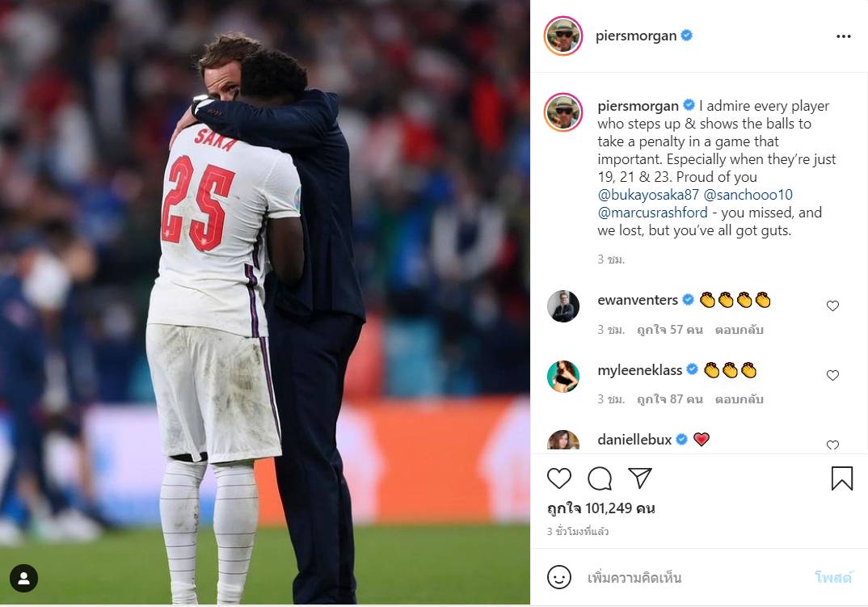Viewport: 868px width, 607px height.
Task: Reply to ewanventers' comment
Action: [x=739, y=330]
